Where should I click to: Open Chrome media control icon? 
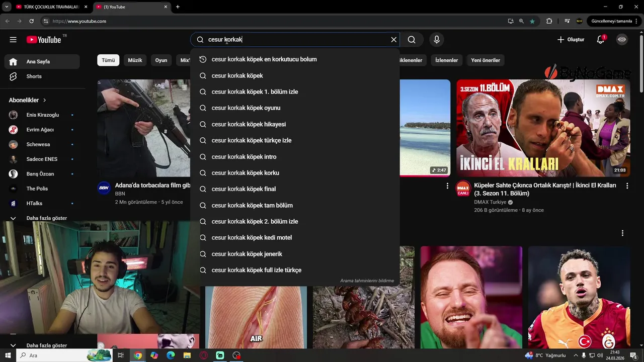[567, 21]
